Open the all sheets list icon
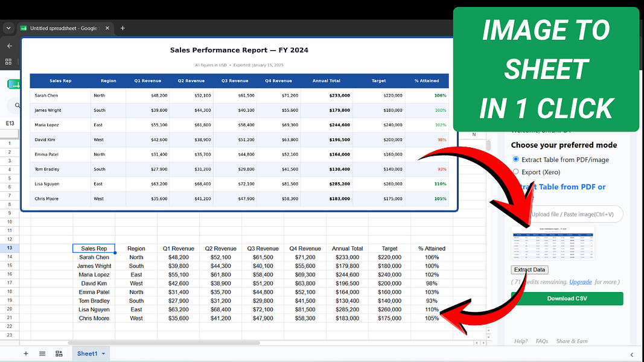644x362 pixels. [42, 354]
